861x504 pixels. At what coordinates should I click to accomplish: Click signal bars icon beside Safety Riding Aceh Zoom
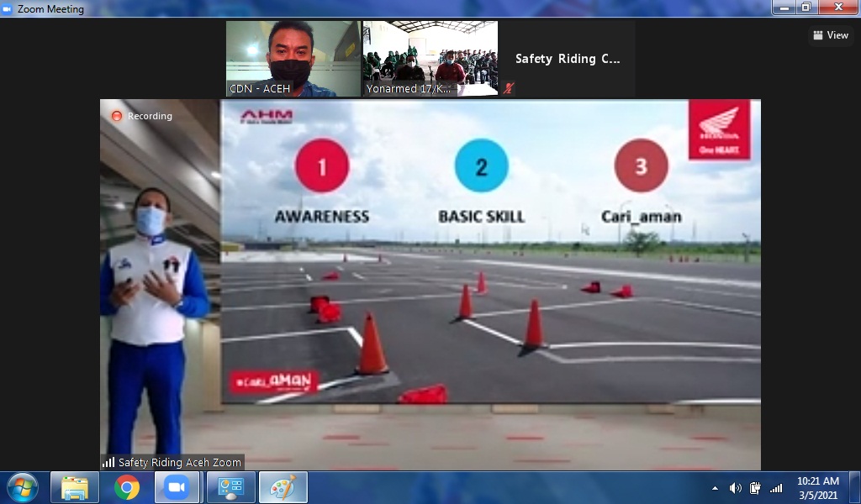click(x=108, y=462)
